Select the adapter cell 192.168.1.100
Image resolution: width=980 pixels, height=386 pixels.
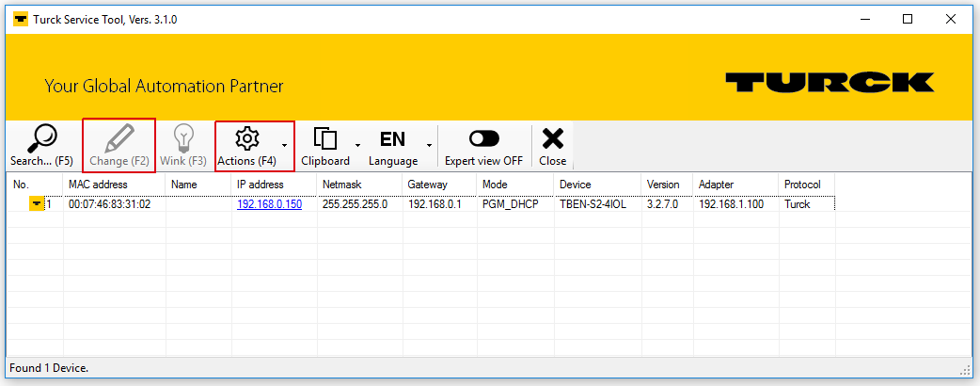pyautogui.click(x=735, y=204)
